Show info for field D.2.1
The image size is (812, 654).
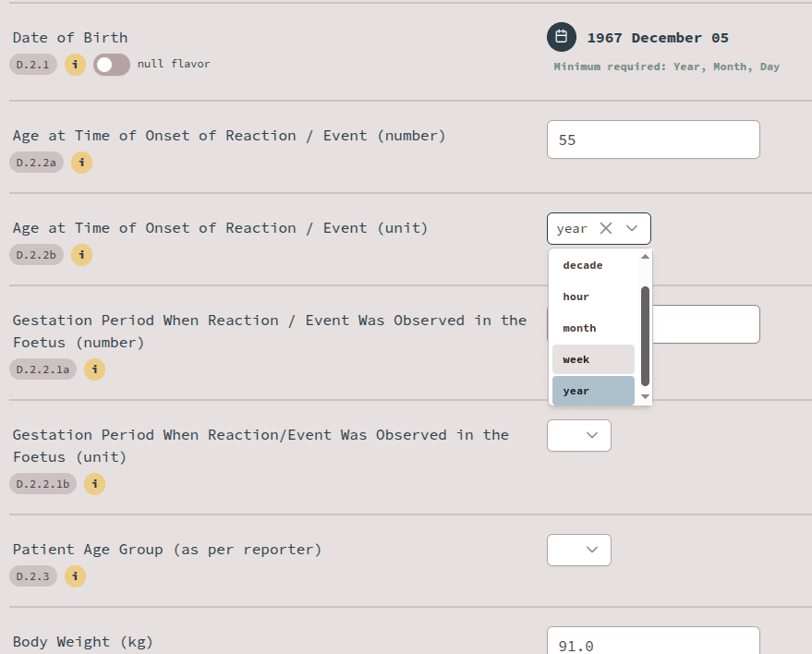coord(75,65)
